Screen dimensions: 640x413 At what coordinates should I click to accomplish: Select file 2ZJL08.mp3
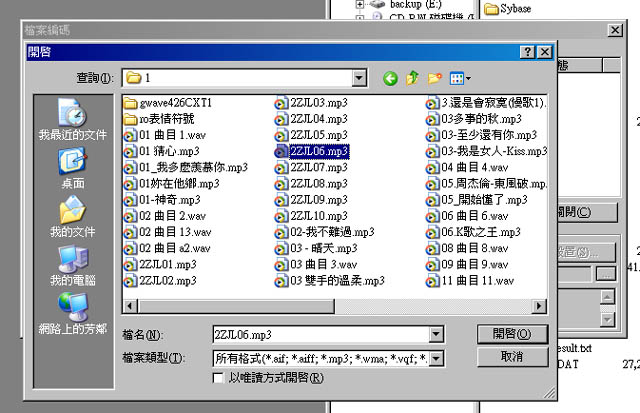pos(311,184)
